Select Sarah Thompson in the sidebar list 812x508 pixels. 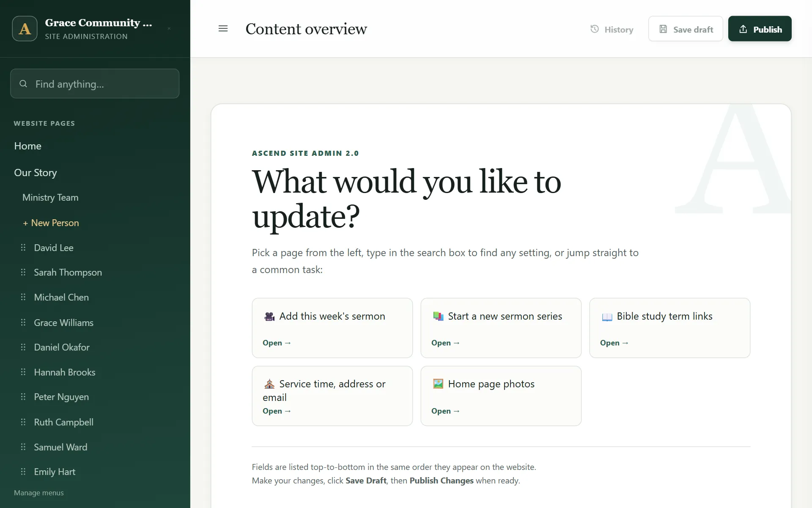pos(68,272)
